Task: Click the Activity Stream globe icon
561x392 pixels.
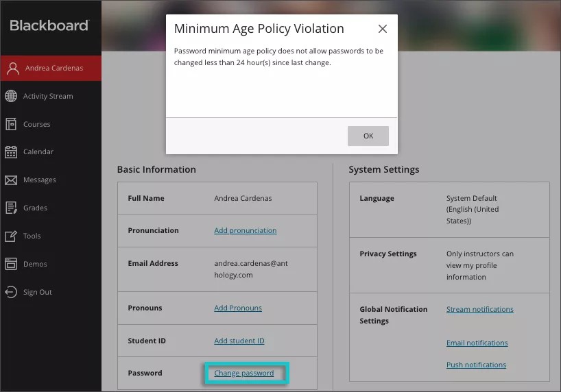Action: tap(11, 96)
